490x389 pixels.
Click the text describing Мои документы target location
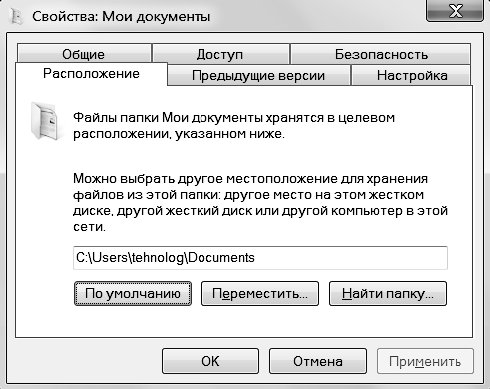pyautogui.click(x=234, y=126)
